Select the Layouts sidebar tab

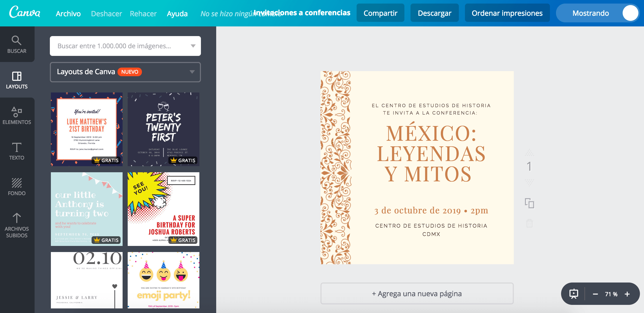pos(17,80)
